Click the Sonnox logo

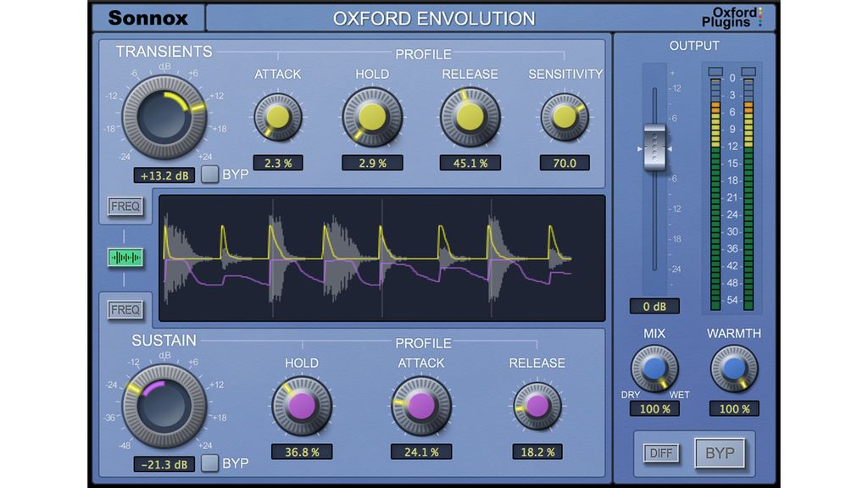[x=148, y=17]
